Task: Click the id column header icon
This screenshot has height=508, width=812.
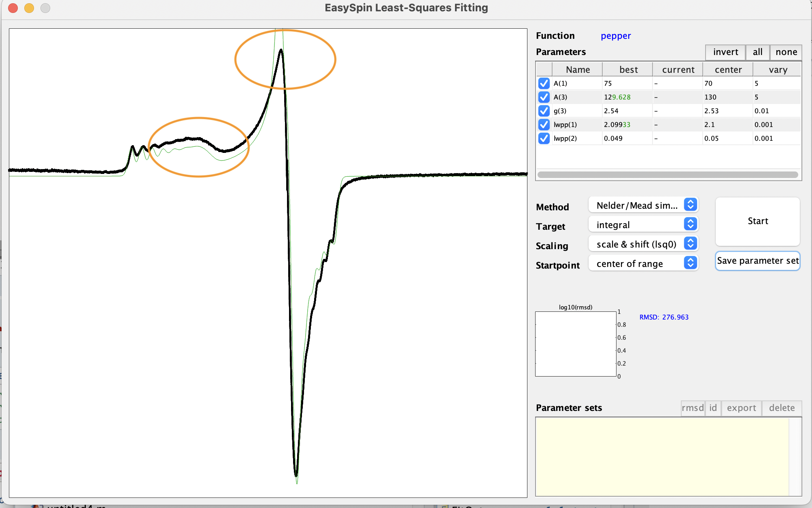Action: [714, 408]
